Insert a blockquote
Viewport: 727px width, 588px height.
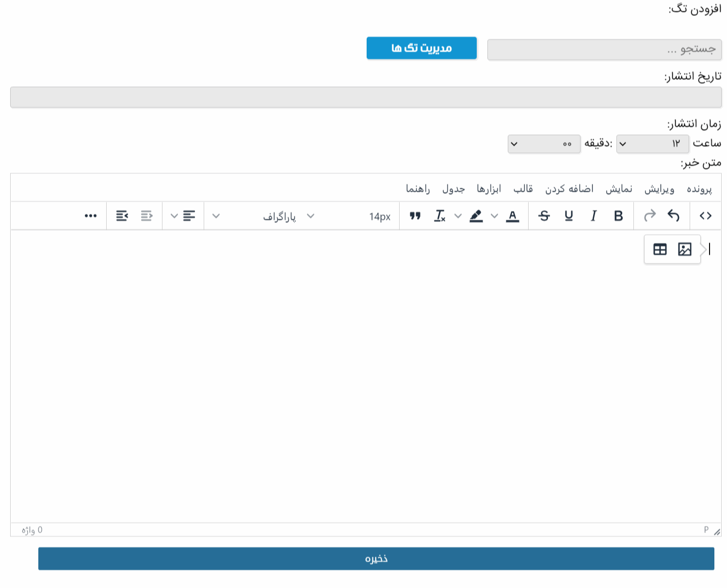coord(415,216)
